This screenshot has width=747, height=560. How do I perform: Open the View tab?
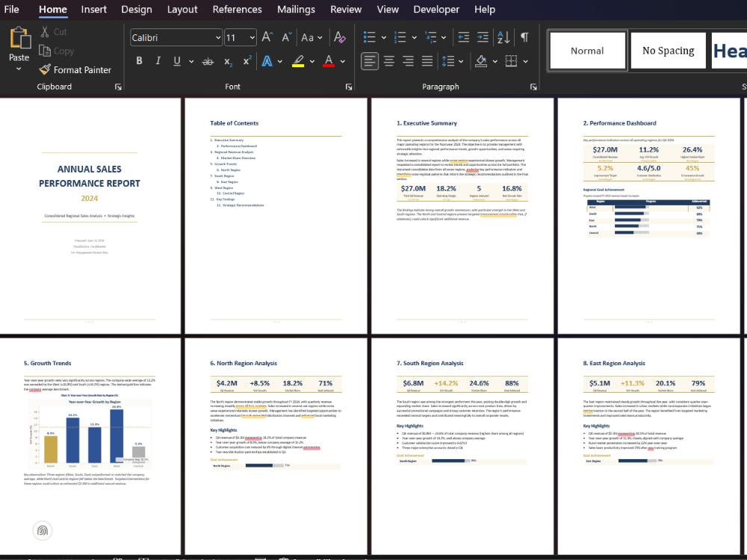click(388, 10)
